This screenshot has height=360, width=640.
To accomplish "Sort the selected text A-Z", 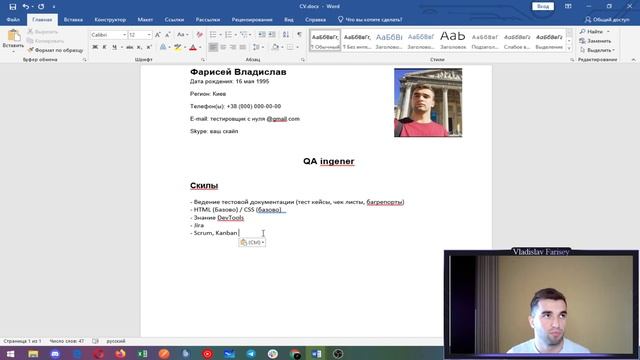I will point(286,35).
